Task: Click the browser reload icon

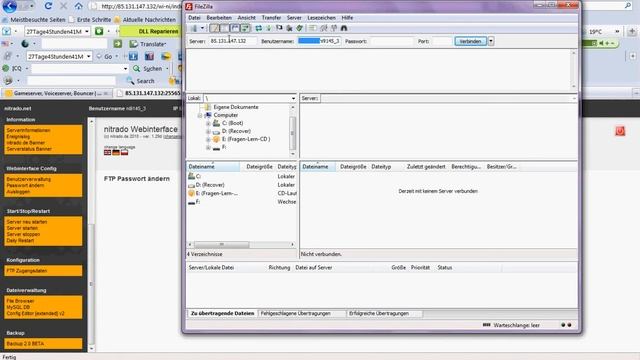Action: [48, 6]
